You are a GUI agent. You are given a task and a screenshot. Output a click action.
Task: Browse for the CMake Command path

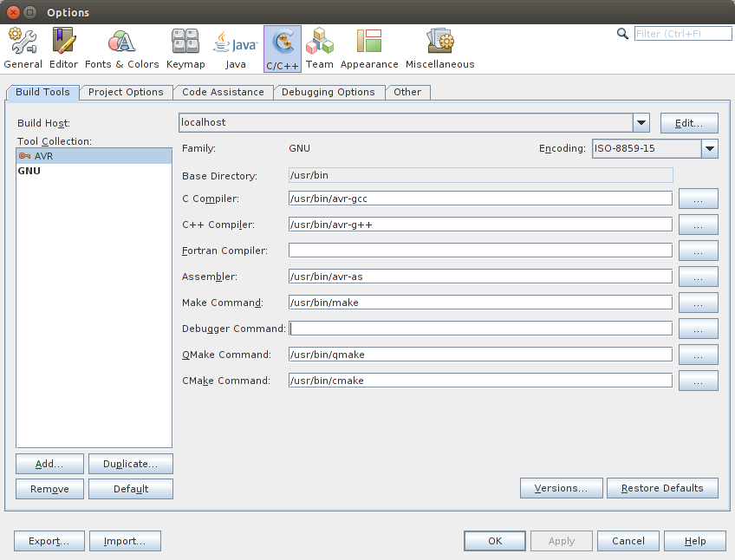click(699, 381)
